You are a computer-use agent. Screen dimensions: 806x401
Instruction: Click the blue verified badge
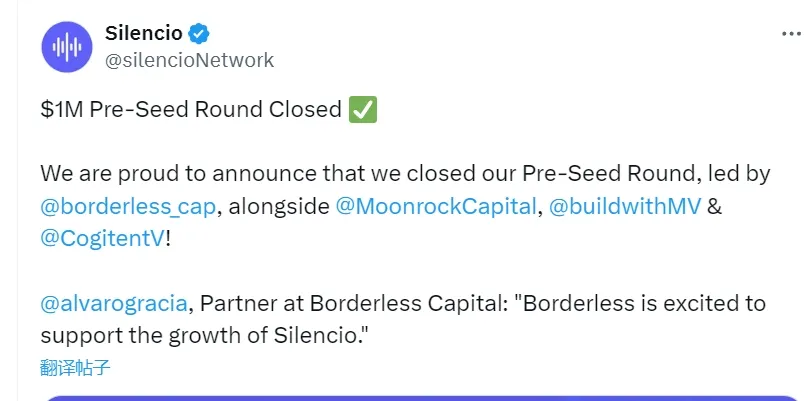tap(200, 34)
